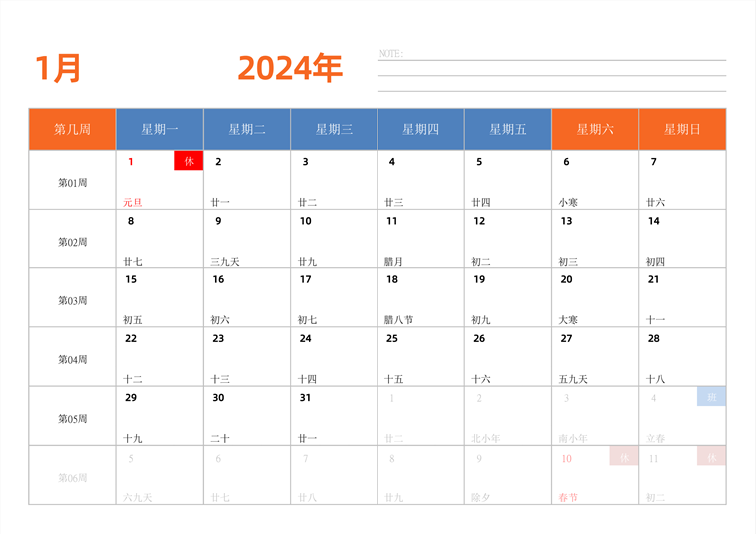Select date number 31
This screenshot has height=534, width=756.
click(305, 398)
